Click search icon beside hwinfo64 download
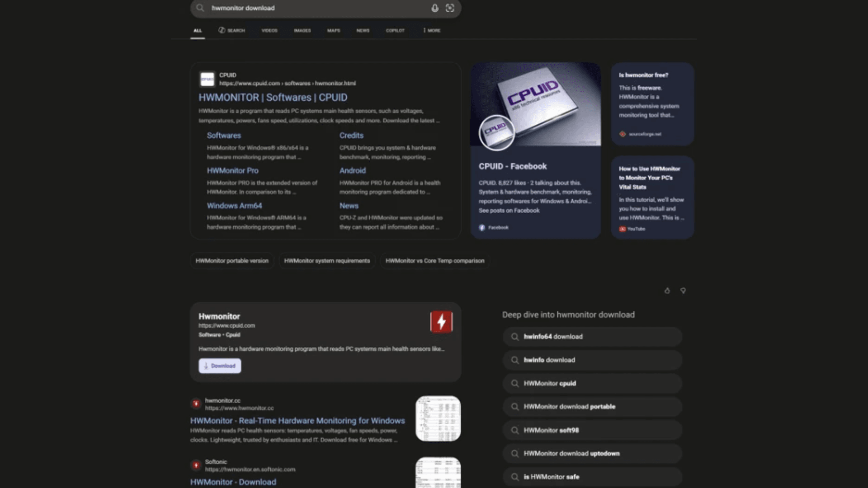Viewport: 868px width, 488px height. click(514, 337)
